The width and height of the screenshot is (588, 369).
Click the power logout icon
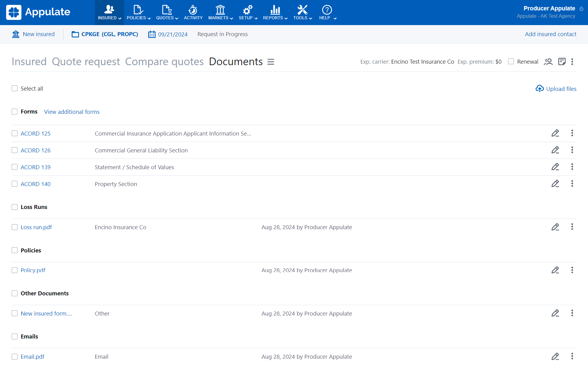click(x=581, y=9)
